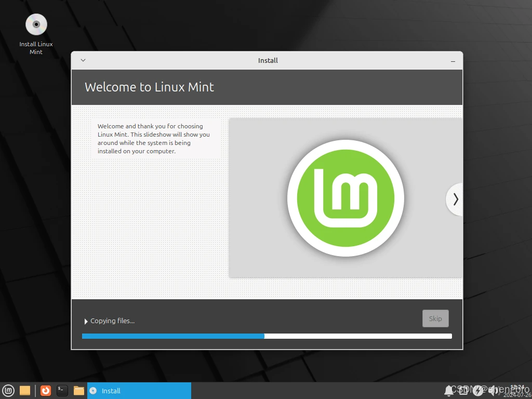Click the large Linux Mint logo in the slideshow

(345, 198)
